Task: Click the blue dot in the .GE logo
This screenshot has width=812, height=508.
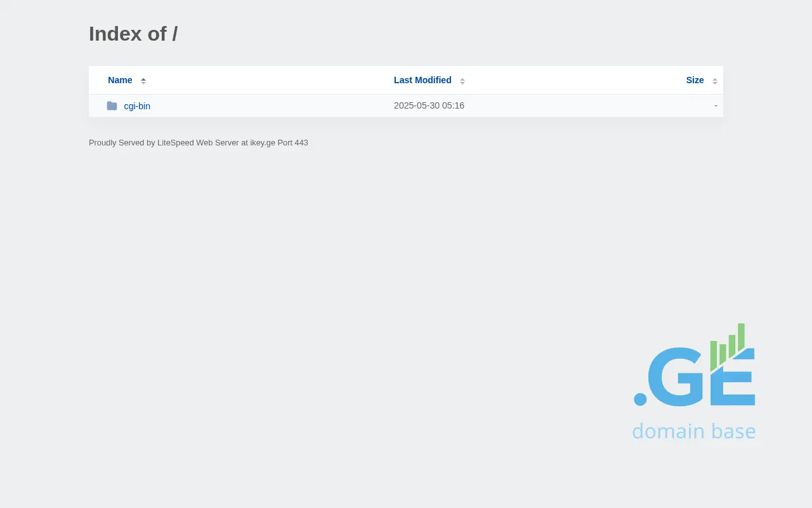Action: [640, 399]
